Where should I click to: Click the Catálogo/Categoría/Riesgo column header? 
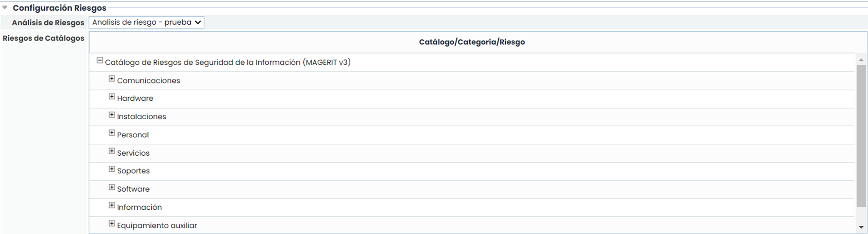(x=472, y=42)
